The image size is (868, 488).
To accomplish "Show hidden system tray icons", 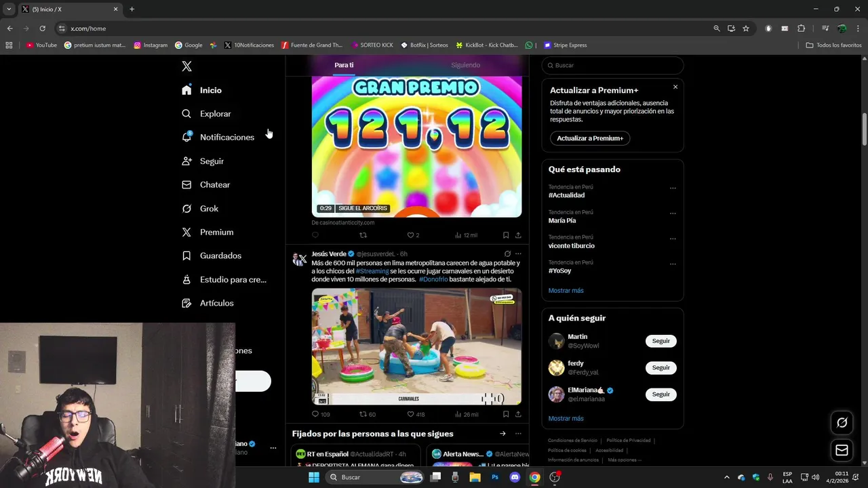I will pos(727,477).
